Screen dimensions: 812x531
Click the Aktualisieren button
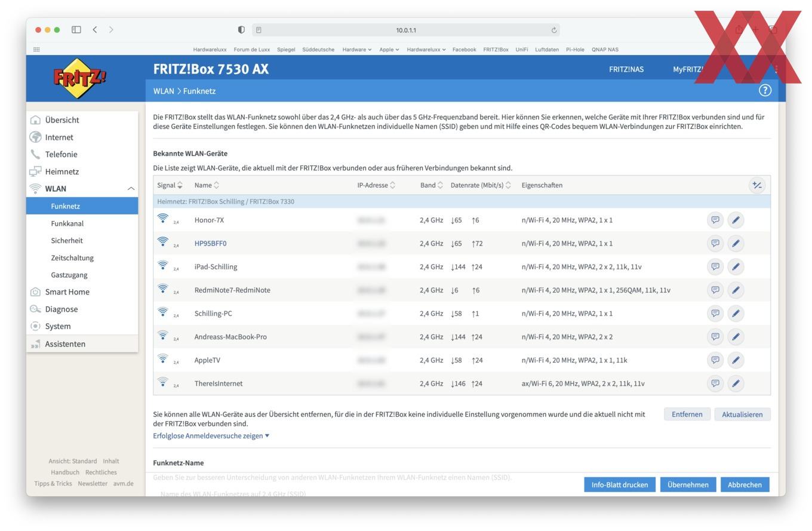click(x=742, y=414)
